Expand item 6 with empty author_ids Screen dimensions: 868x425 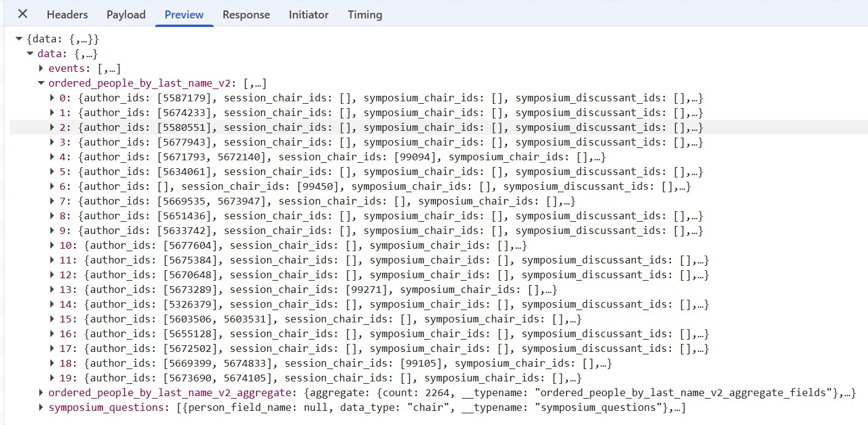[x=52, y=186]
